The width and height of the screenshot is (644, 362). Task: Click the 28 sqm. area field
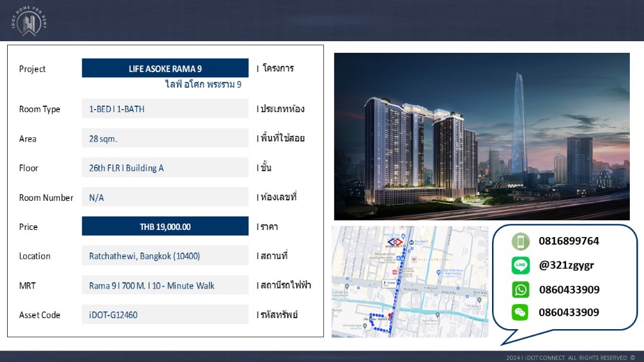tap(165, 138)
